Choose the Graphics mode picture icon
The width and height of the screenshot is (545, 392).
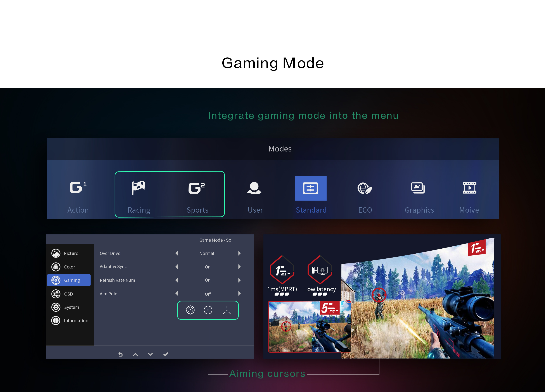pos(418,188)
